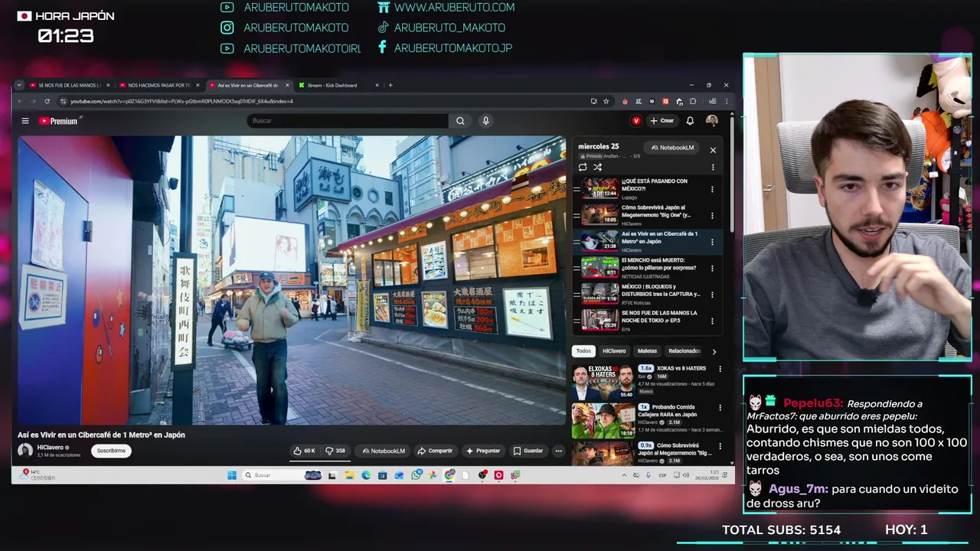Open more actions ellipsis below video
This screenshot has height=551, width=980.
click(558, 451)
